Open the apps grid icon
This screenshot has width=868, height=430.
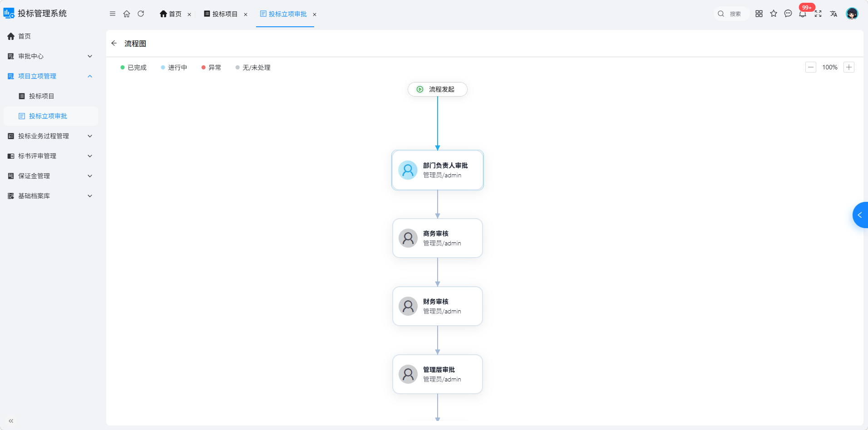[x=759, y=14]
